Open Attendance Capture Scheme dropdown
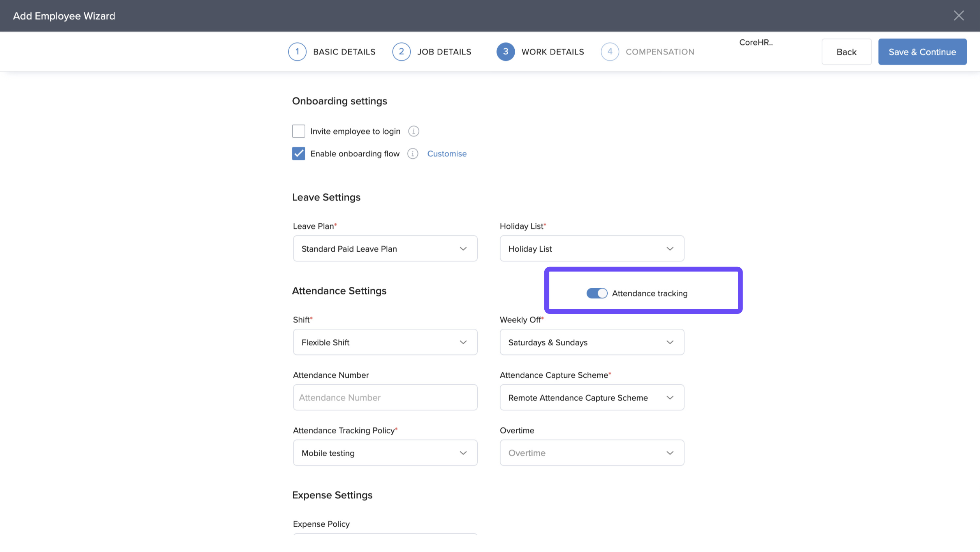This screenshot has width=980, height=552. tap(592, 398)
